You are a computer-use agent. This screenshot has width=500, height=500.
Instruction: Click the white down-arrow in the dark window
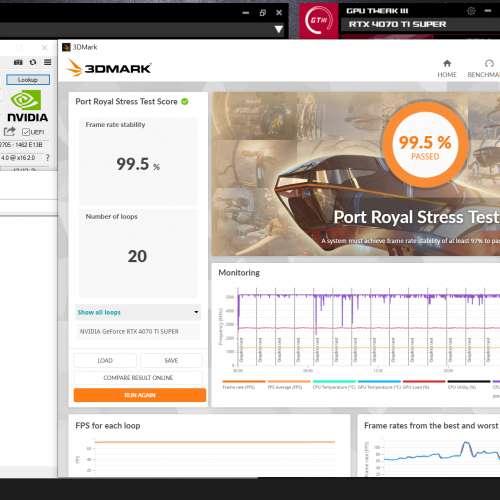pos(279,29)
